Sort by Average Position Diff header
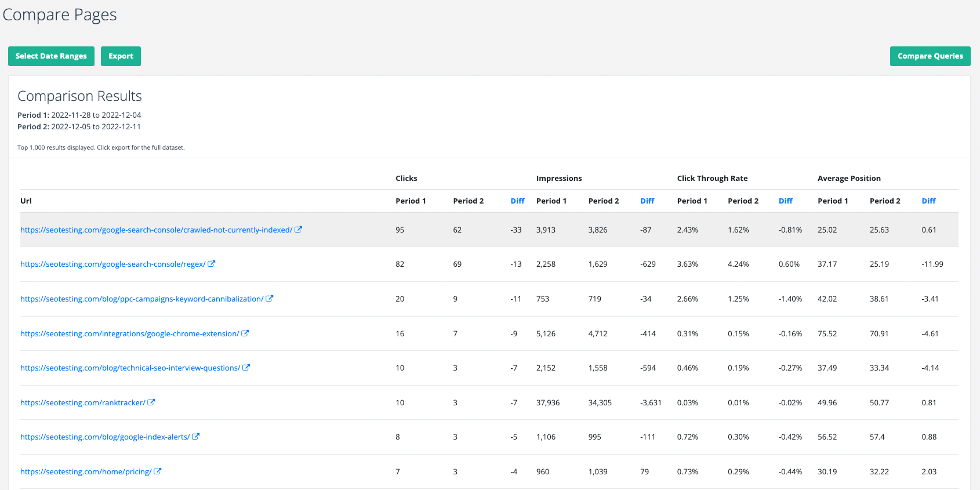Viewport: 980px width, 490px height. [x=928, y=201]
